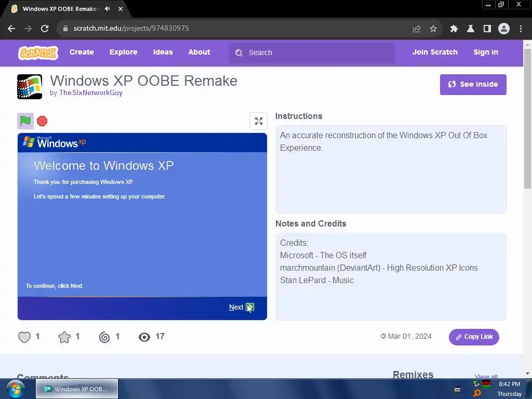Viewport: 532px width, 399px height.
Task: Toggle browser side panel icon
Action: tap(487, 29)
